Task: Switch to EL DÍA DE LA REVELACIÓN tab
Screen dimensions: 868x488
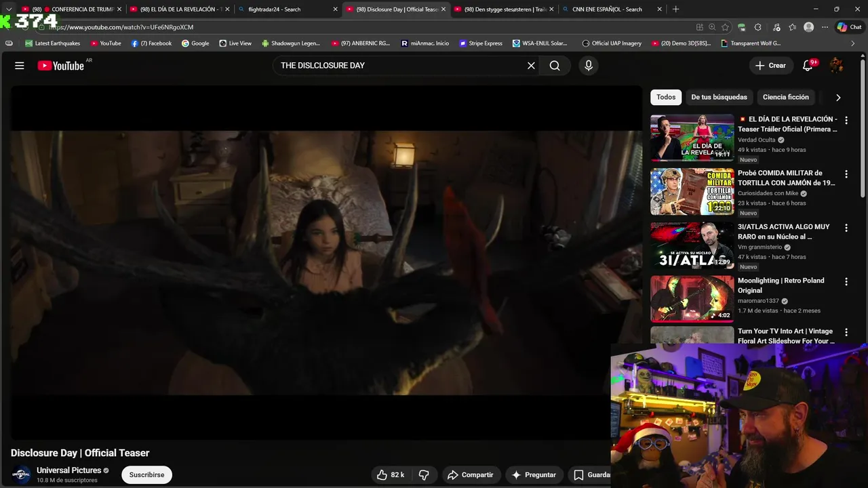Action: pos(180,9)
